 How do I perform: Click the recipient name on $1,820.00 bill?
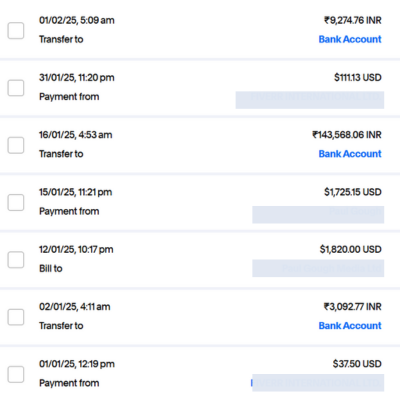pyautogui.click(x=318, y=268)
